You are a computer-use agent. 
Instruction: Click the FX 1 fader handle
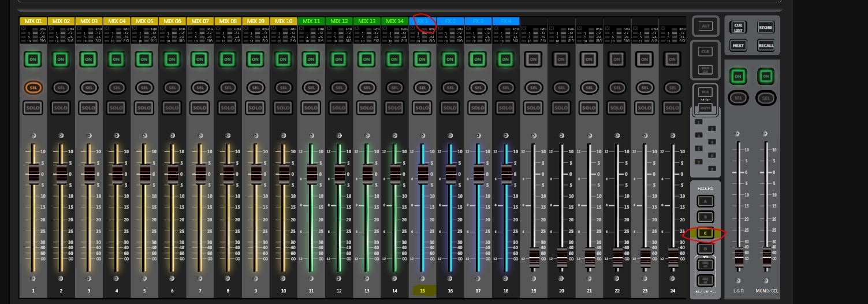click(422, 173)
